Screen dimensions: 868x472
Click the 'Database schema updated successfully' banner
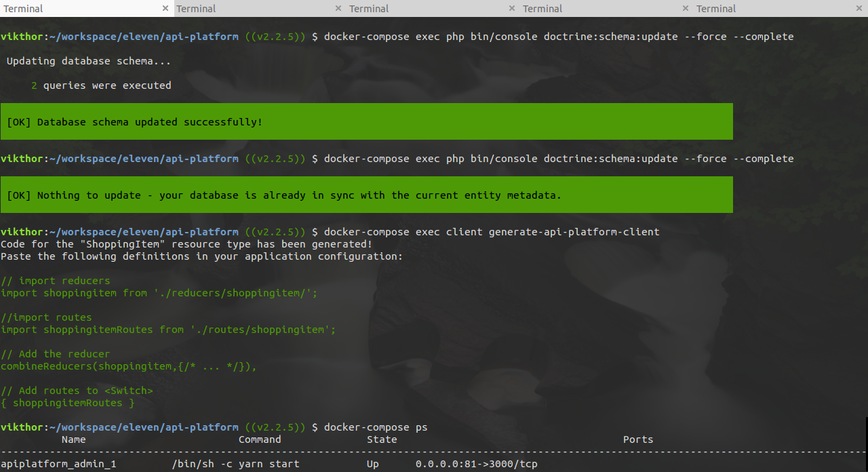click(x=366, y=122)
